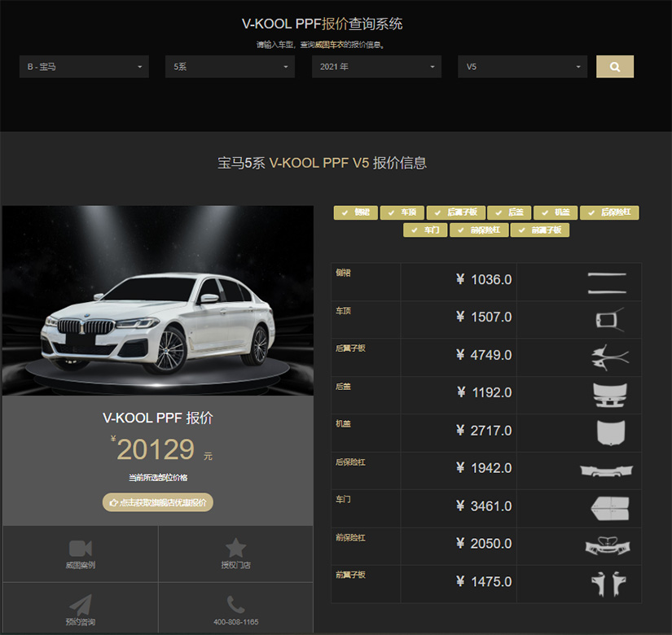Click the 400-808-1165 phone number text
The width and height of the screenshot is (672, 635).
click(x=235, y=622)
